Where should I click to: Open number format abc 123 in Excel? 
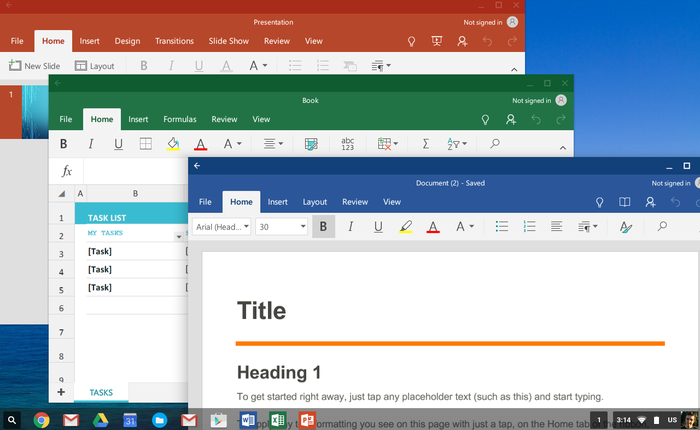347,144
